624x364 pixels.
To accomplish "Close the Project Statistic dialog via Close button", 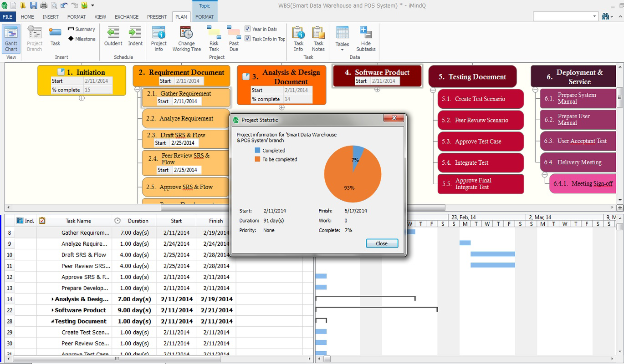I will [x=382, y=243].
